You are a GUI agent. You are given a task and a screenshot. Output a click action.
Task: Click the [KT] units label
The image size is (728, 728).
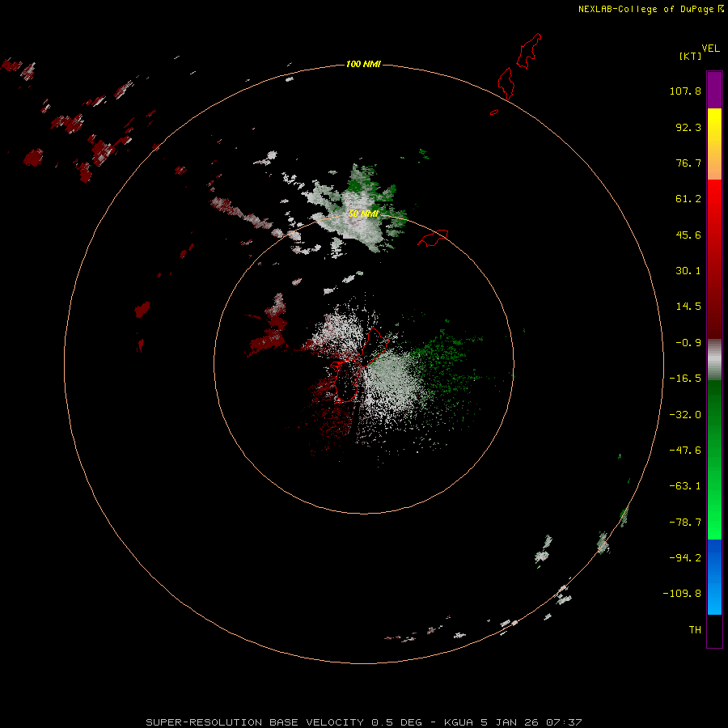691,56
